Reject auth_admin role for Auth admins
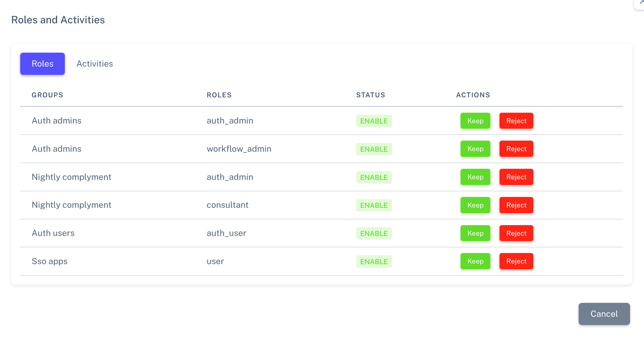The image size is (644, 337). point(516,121)
